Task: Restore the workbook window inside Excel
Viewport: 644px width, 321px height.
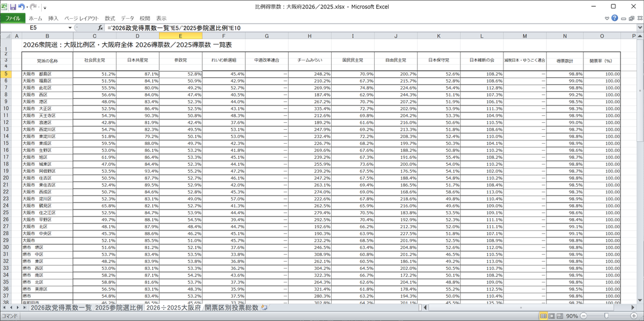Action: coord(631,18)
